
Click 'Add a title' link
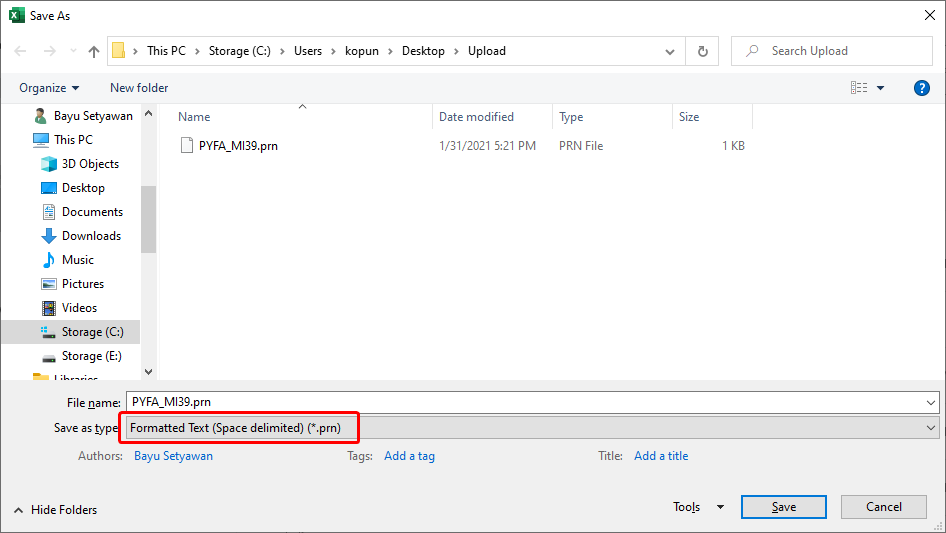tap(661, 456)
